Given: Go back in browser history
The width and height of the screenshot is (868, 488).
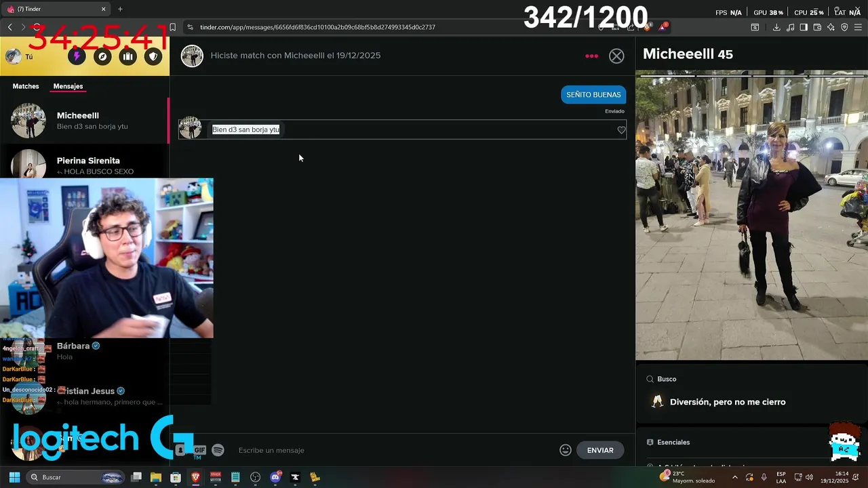Looking at the screenshot, I should (x=9, y=27).
